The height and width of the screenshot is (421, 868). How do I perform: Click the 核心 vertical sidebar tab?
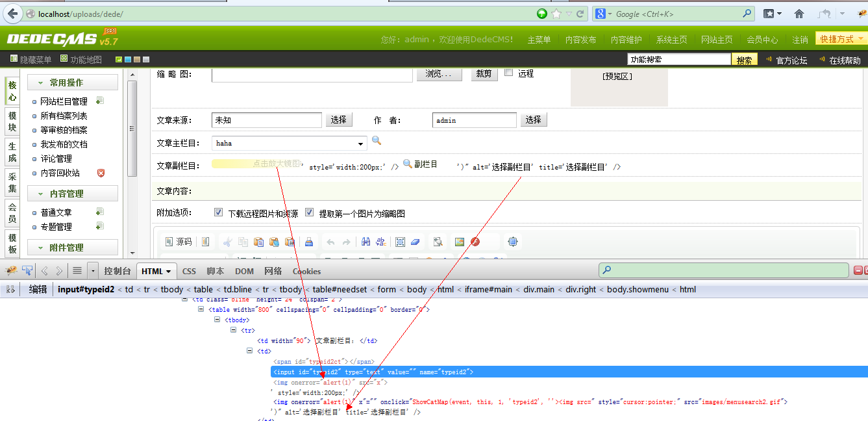[12, 91]
